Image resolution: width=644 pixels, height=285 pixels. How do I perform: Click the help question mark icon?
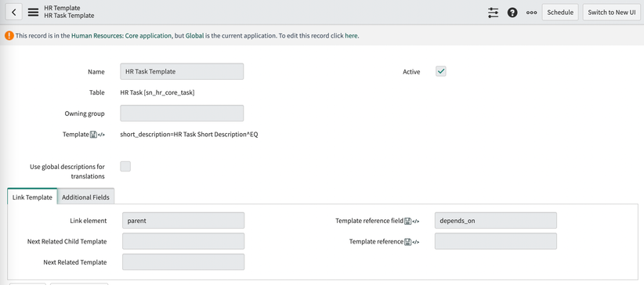pos(512,13)
